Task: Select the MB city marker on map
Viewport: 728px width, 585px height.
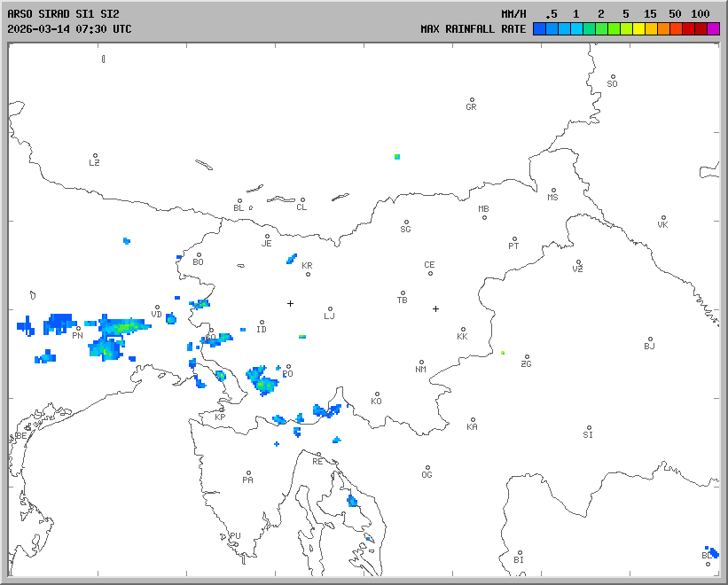Action: pyautogui.click(x=485, y=217)
